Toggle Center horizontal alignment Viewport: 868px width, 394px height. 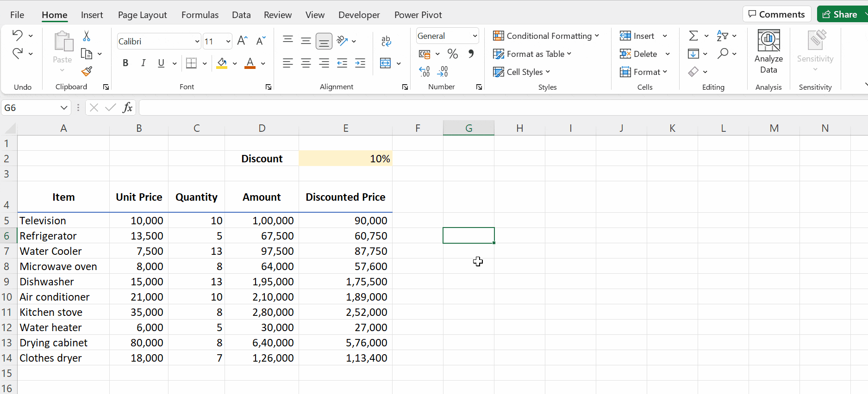point(306,63)
